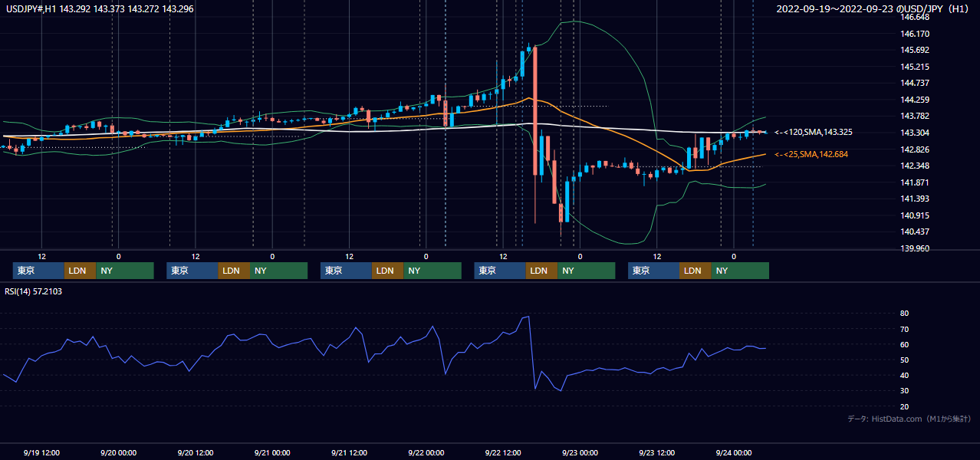The image size is (980, 460).
Task: Click price axis value 140.915
Action: tap(915, 215)
